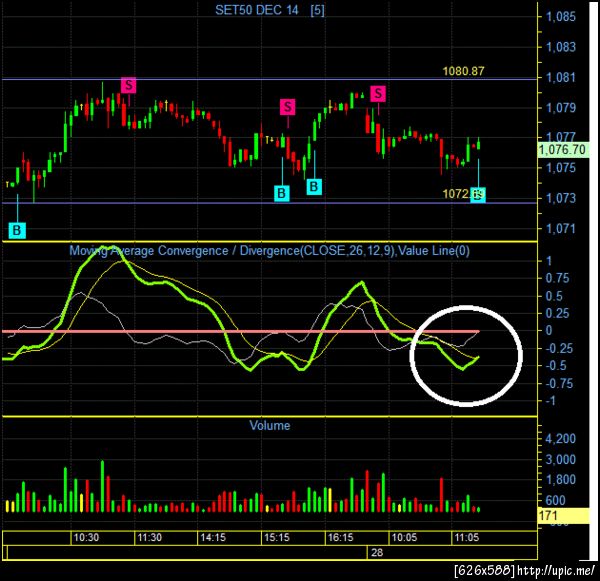Click the -0.25 MACD axis label
Screen dimensions: 600x581
click(x=559, y=348)
